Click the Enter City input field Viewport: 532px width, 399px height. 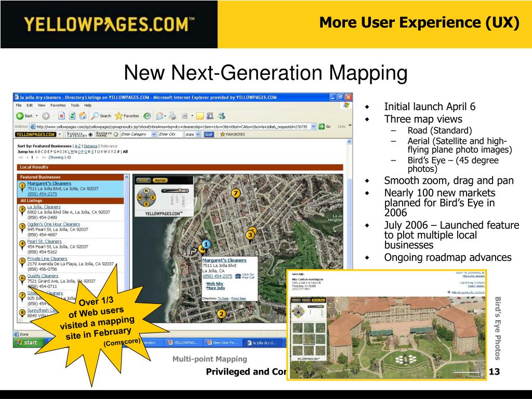170,135
